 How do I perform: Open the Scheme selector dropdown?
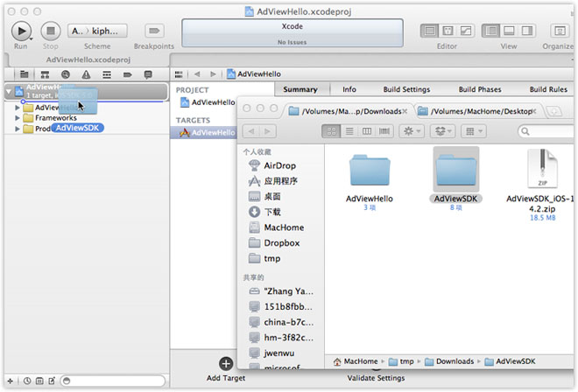(x=96, y=31)
